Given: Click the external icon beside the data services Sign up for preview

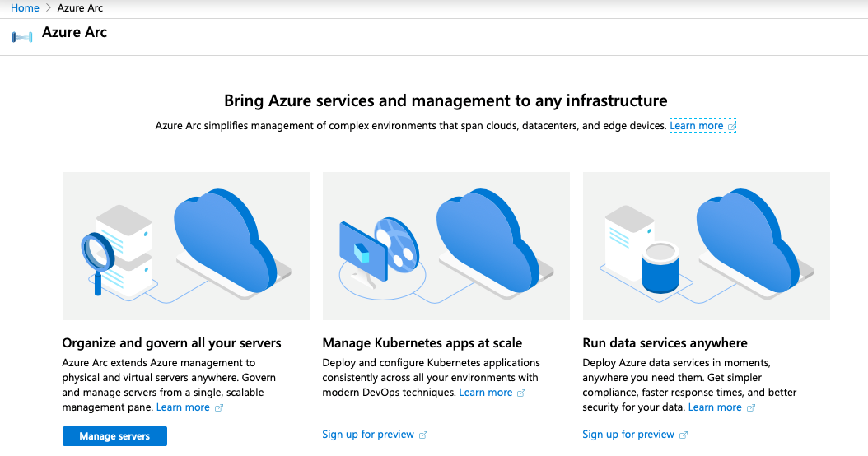Looking at the screenshot, I should [683, 435].
